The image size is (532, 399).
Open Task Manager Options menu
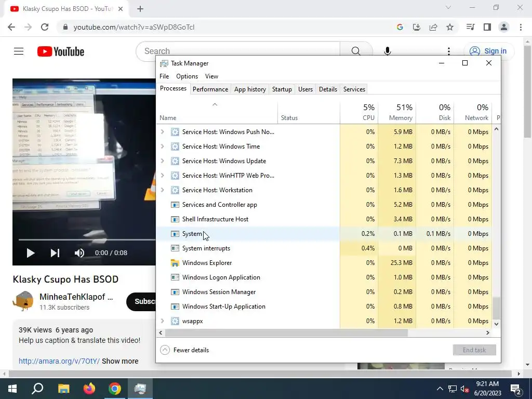point(187,76)
